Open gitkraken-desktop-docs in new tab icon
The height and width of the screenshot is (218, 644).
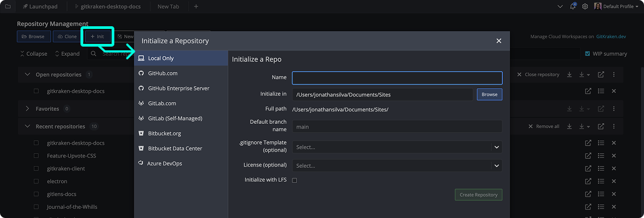[x=588, y=91]
